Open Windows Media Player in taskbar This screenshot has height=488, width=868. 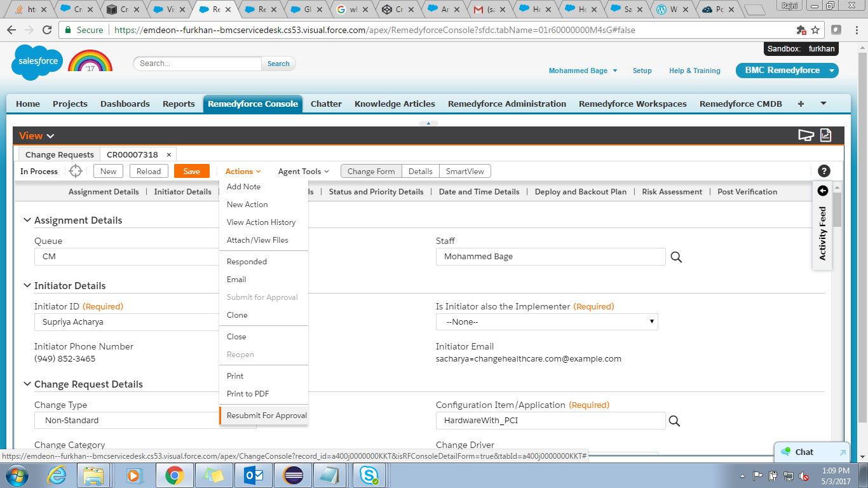pyautogui.click(x=133, y=475)
